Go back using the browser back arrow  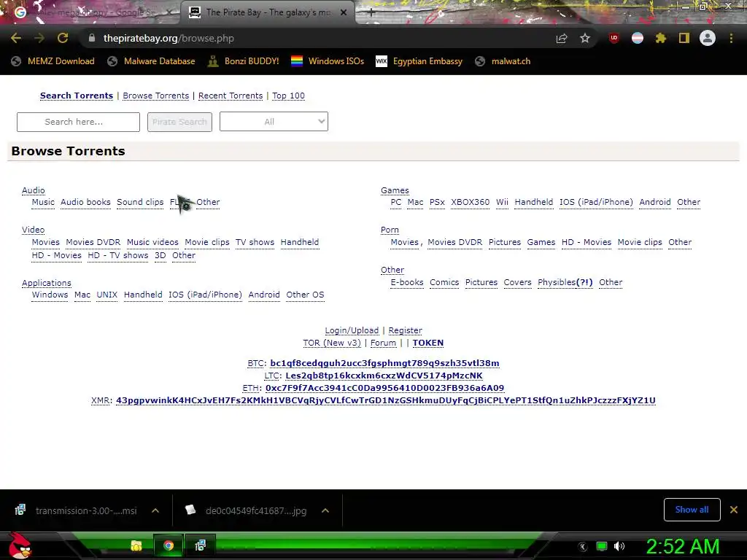click(x=16, y=38)
